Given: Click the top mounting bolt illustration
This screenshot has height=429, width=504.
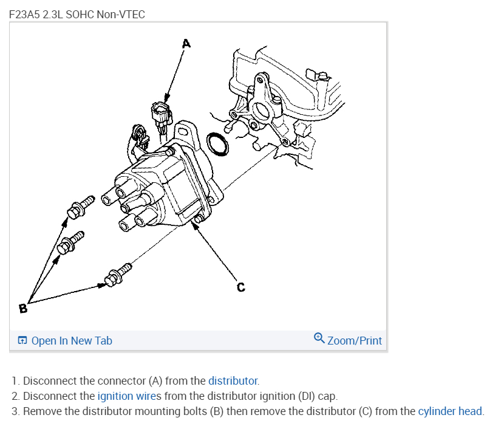Looking at the screenshot, I should 81,207.
